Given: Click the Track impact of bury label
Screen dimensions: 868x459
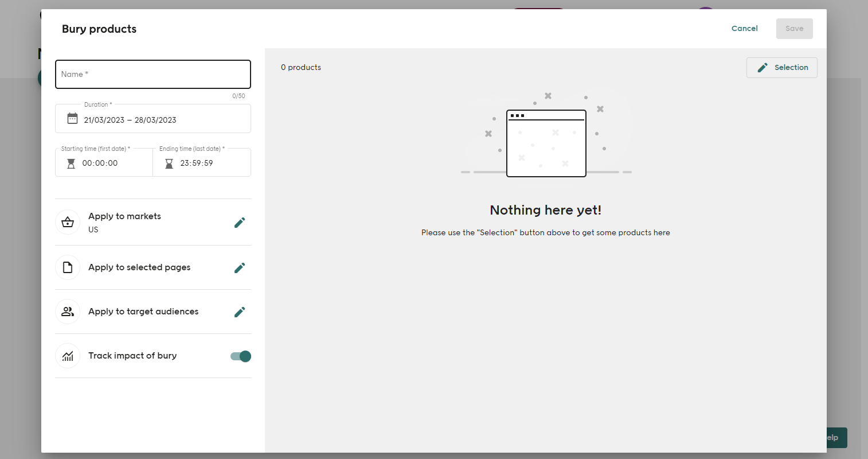Looking at the screenshot, I should 132,356.
